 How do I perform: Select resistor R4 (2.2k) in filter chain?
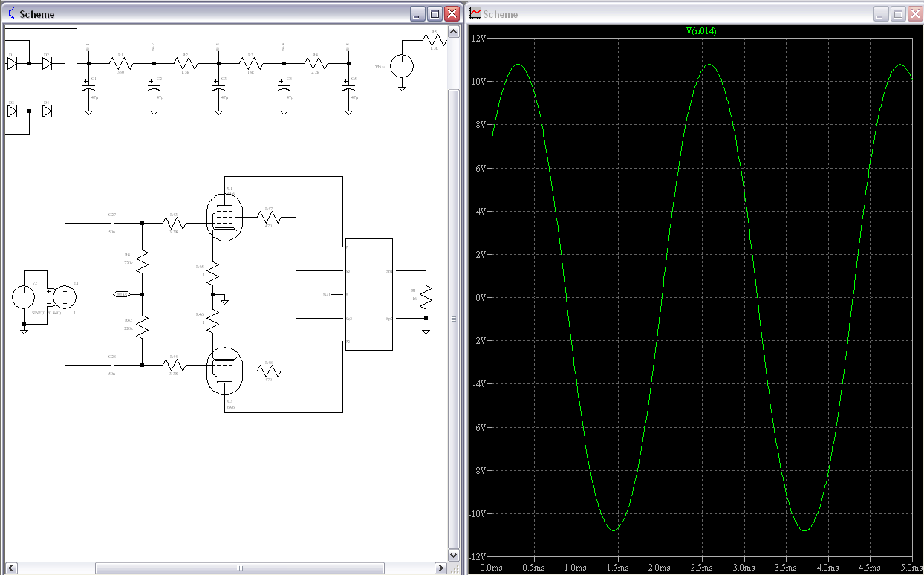[316, 63]
